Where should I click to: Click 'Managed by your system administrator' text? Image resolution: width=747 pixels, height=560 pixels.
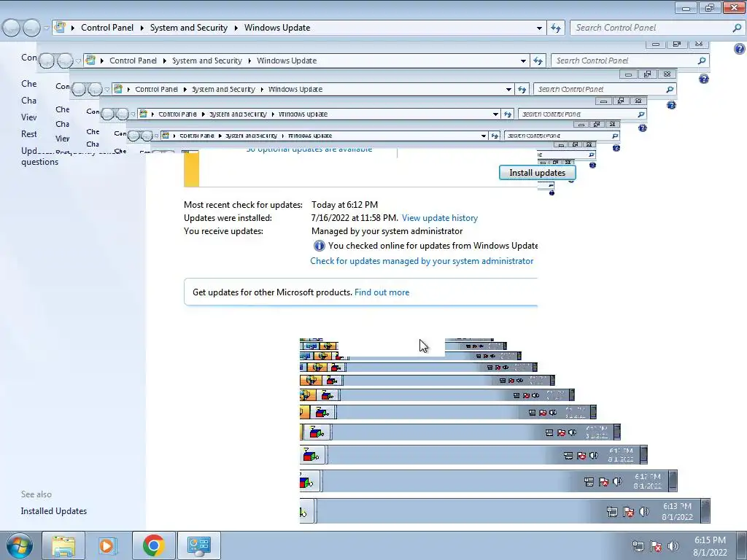pyautogui.click(x=387, y=231)
